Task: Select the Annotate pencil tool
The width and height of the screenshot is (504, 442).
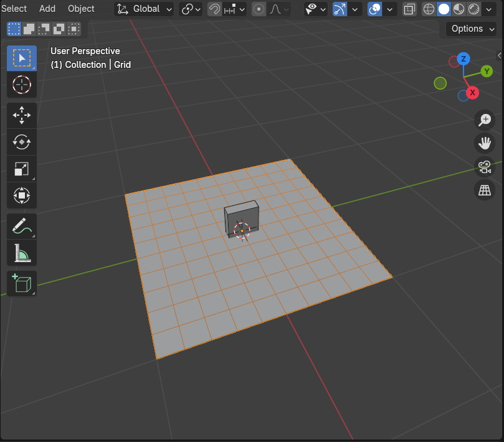Action: pos(22,226)
